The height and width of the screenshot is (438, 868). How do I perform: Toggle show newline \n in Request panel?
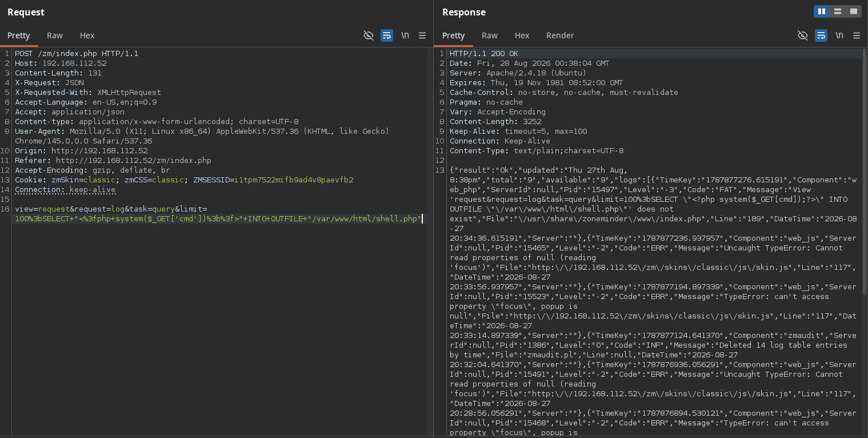[405, 35]
